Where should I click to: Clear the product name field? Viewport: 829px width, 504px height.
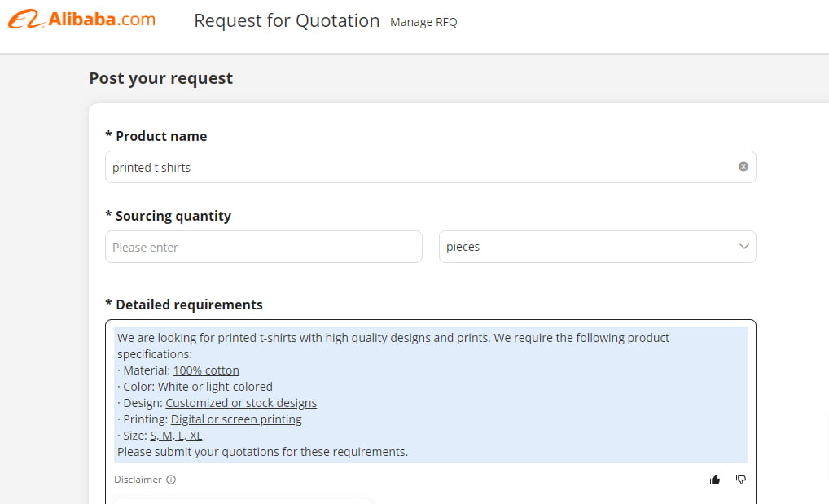(743, 167)
